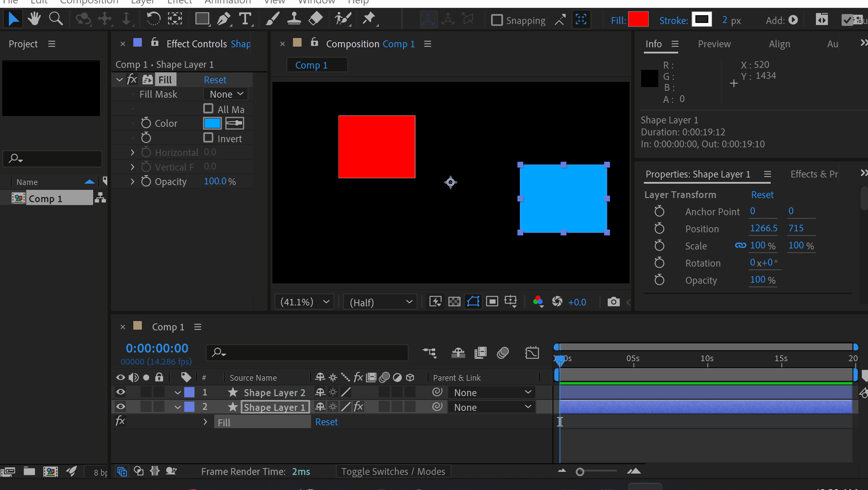Enable the Snapping checkbox
The height and width of the screenshot is (490, 868).
click(x=497, y=20)
